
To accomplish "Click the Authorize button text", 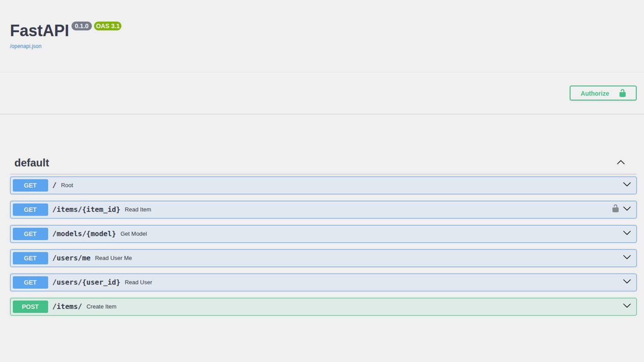I will [594, 94].
